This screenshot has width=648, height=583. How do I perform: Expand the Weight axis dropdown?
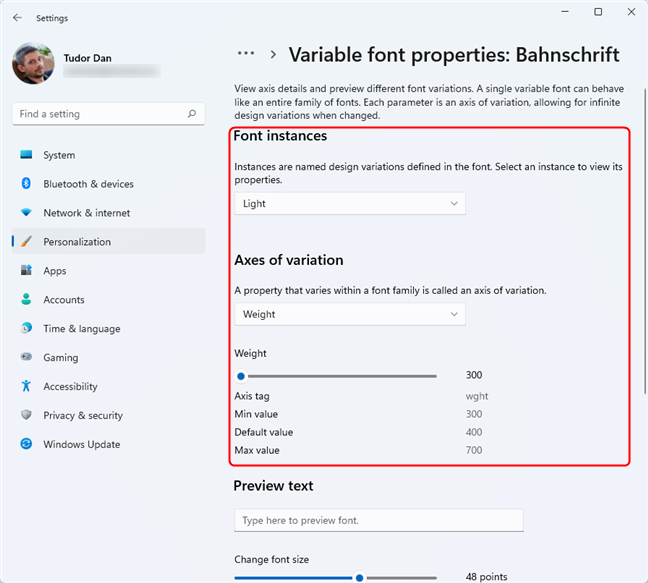(350, 314)
